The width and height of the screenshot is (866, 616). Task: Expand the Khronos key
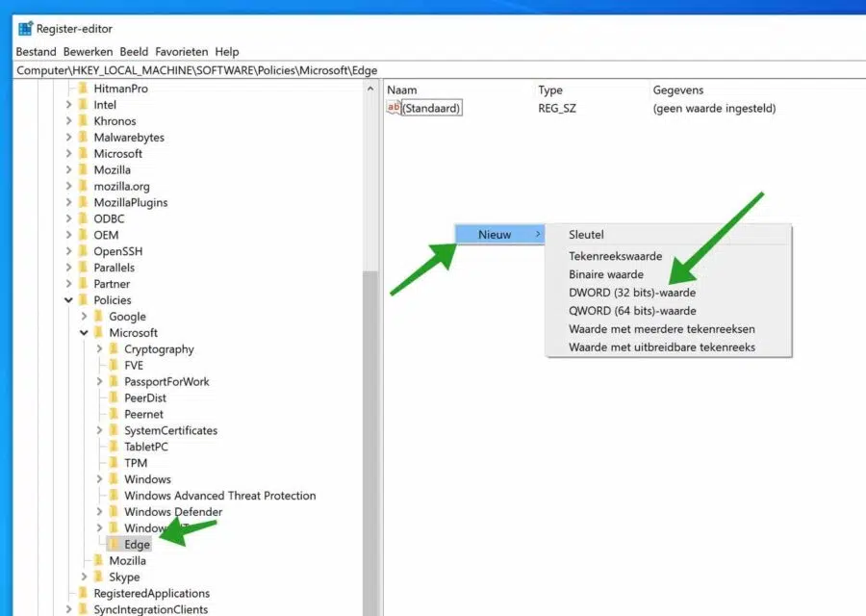pyautogui.click(x=68, y=121)
